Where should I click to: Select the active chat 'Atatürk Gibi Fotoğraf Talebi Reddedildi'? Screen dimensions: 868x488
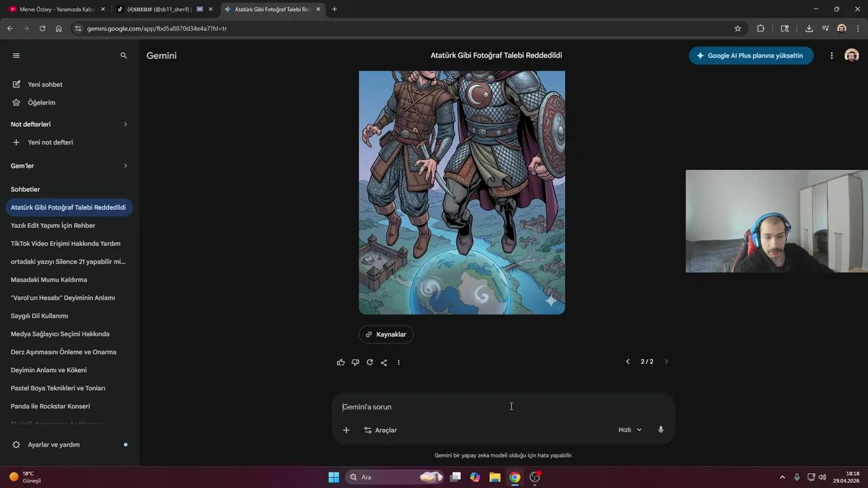(68, 207)
